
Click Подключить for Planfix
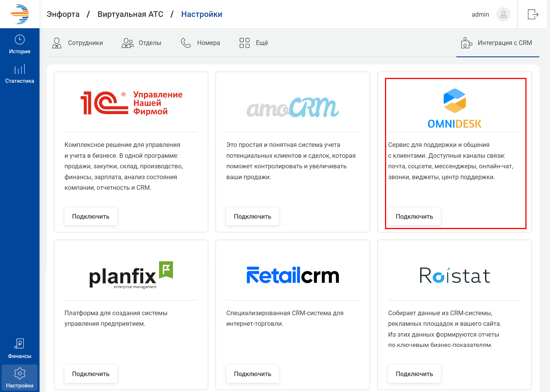[x=91, y=374]
